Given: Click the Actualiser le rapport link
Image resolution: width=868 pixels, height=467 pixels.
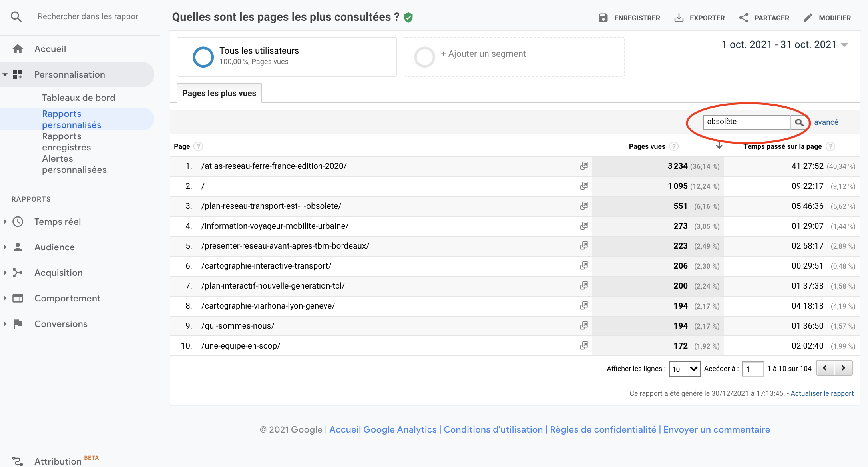Looking at the screenshot, I should pos(822,393).
